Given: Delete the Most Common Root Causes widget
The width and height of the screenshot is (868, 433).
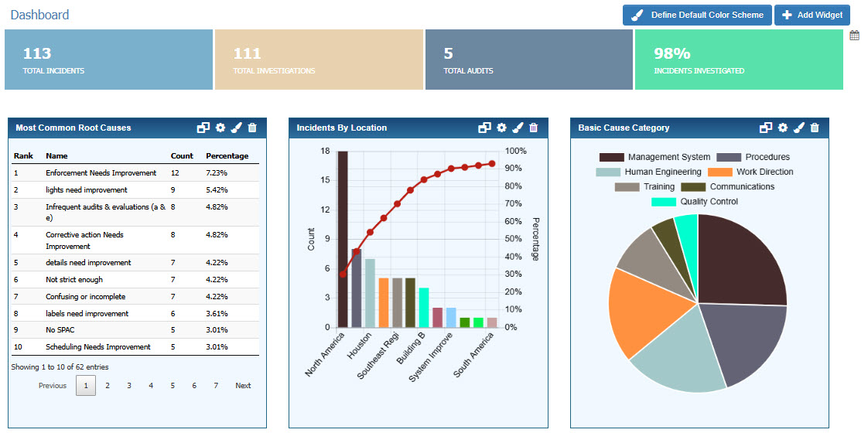Looking at the screenshot, I should pyautogui.click(x=252, y=128).
